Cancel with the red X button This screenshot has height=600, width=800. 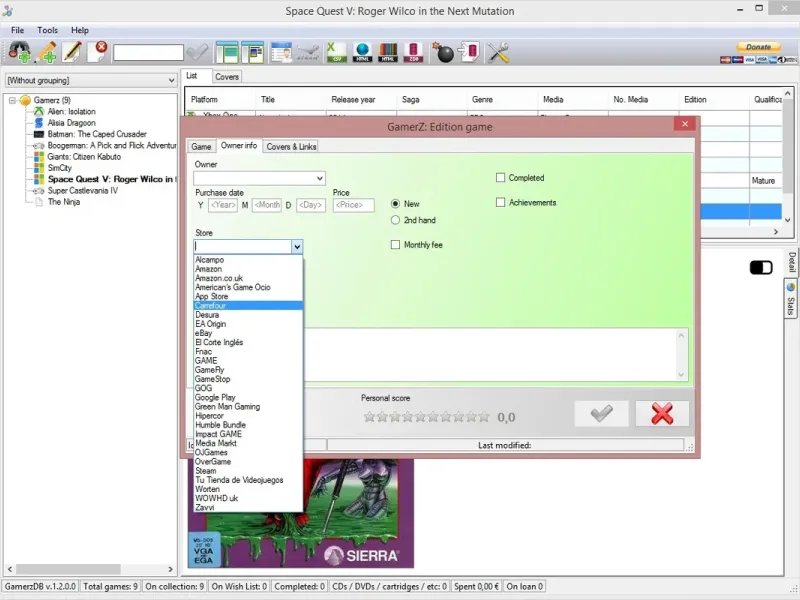tap(662, 413)
